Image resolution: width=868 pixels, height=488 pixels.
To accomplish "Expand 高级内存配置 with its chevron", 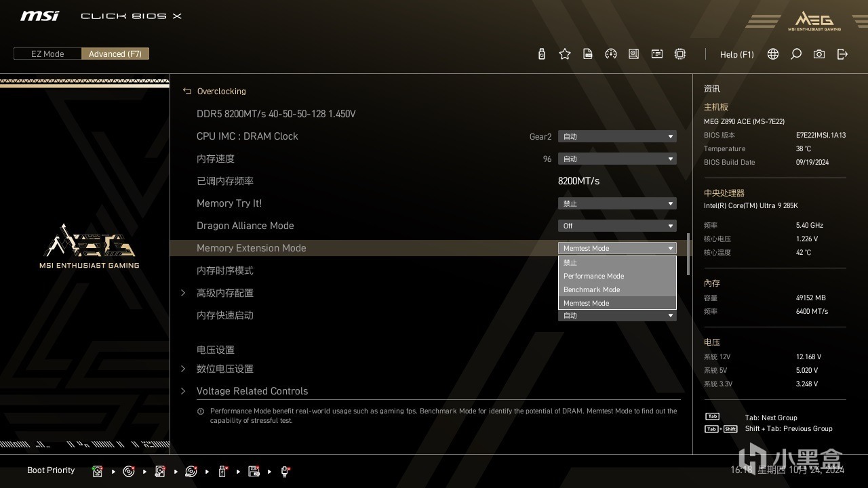I will click(x=183, y=293).
